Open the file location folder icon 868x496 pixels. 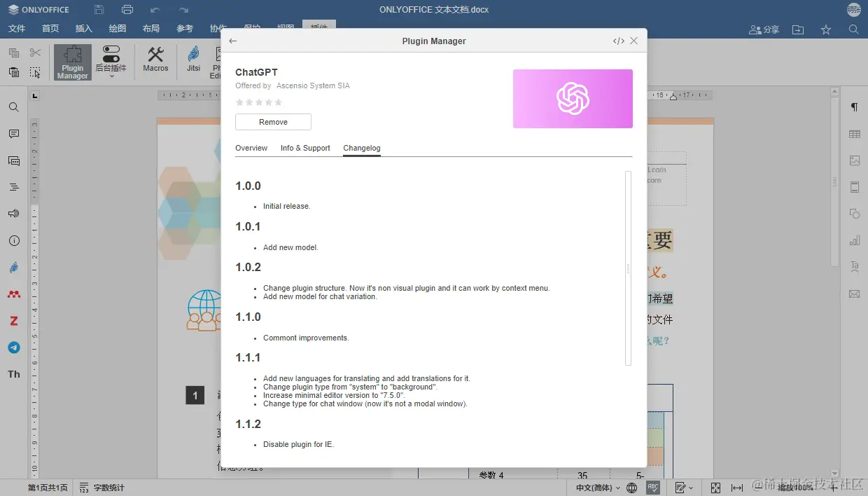click(x=798, y=29)
